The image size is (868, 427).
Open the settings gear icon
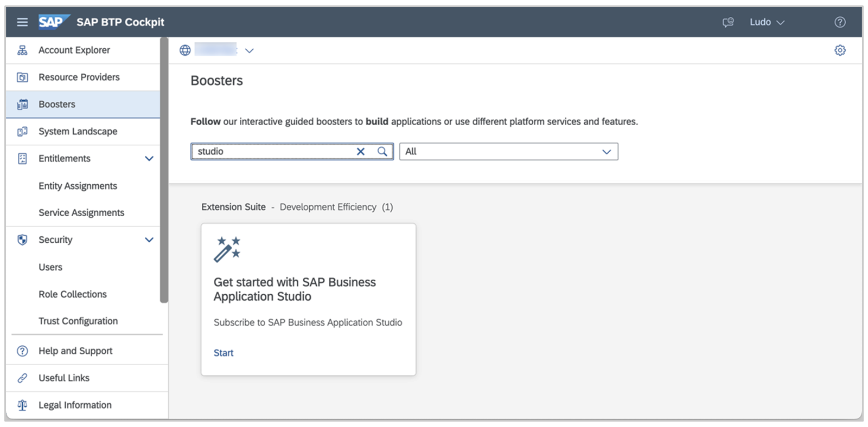pyautogui.click(x=840, y=50)
